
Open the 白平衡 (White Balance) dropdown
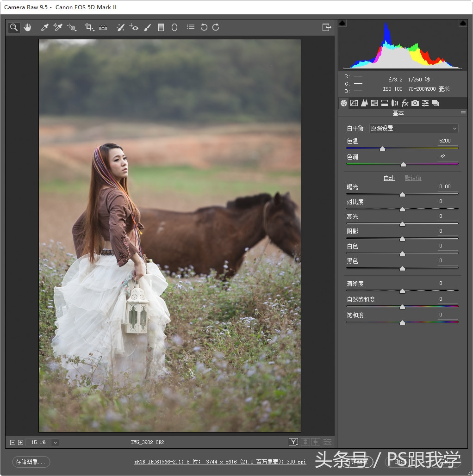pos(413,128)
